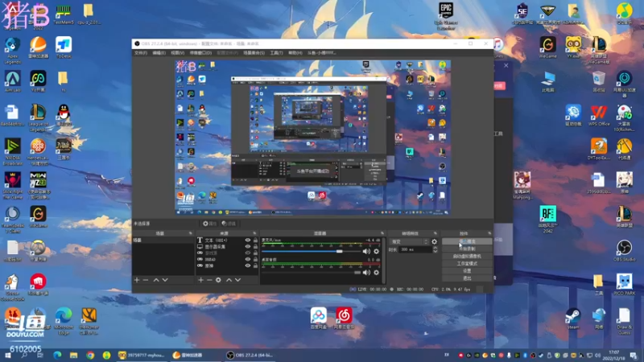The width and height of the screenshot is (644, 362).
Task: Pop out the 场景 dock panel icon
Action: click(190, 233)
